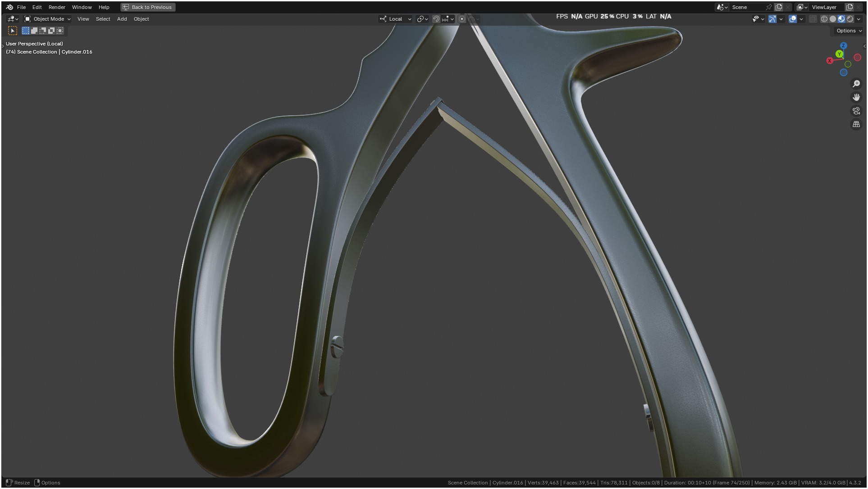The image size is (868, 489).
Task: Click the zoom view magnifier icon
Action: (856, 84)
